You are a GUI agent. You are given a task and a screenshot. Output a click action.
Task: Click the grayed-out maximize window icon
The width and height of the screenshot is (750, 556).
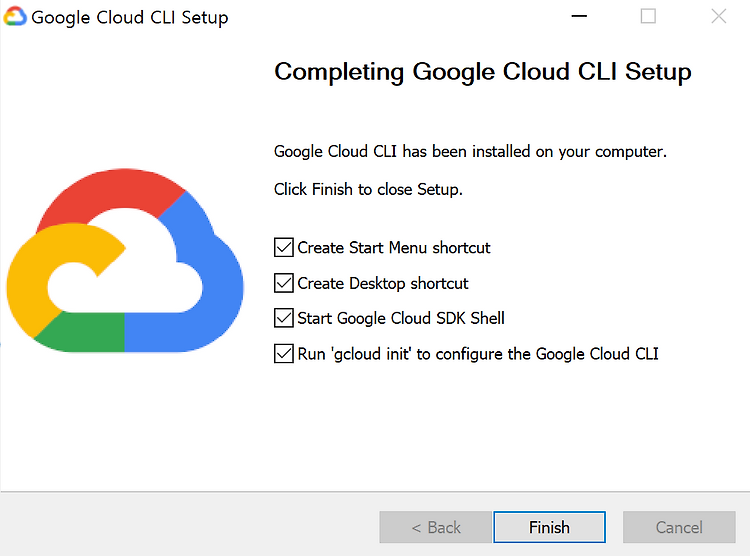[x=648, y=16]
